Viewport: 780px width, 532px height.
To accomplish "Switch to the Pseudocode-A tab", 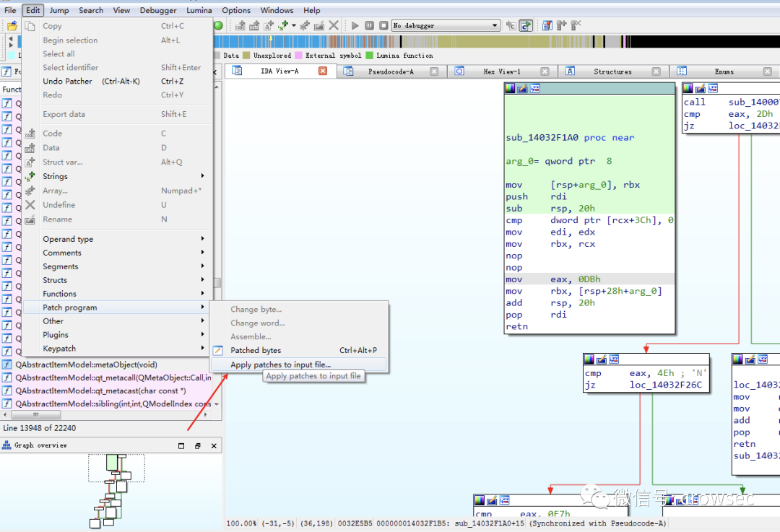I will click(x=391, y=71).
